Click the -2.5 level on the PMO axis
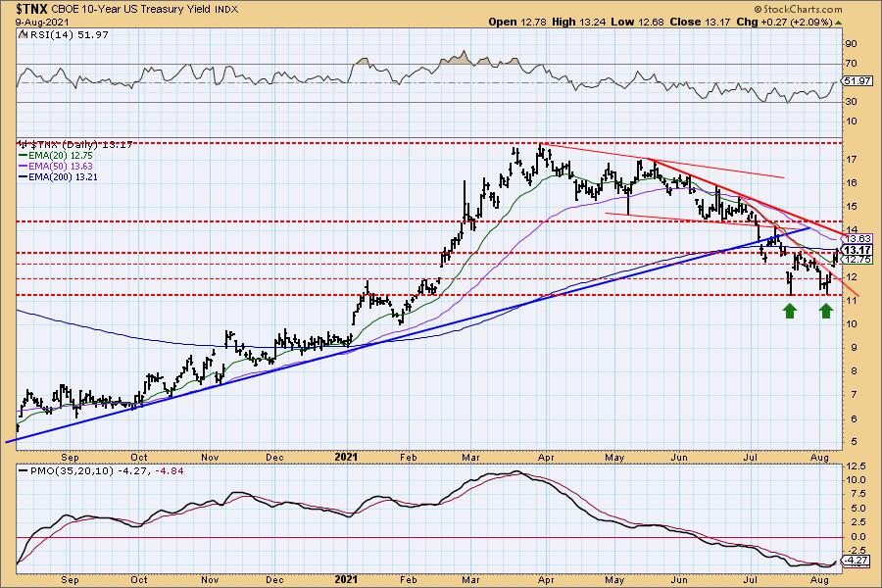Viewport: 882px width, 588px height. click(855, 551)
